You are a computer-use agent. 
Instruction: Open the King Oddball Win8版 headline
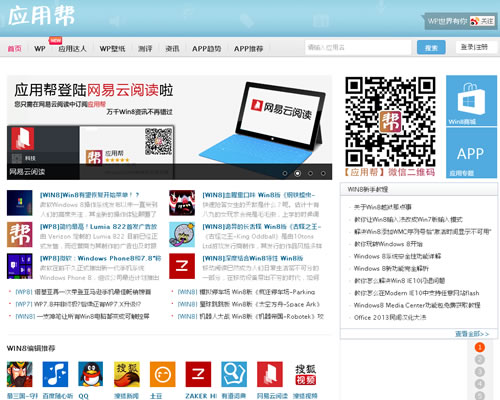tap(262, 227)
